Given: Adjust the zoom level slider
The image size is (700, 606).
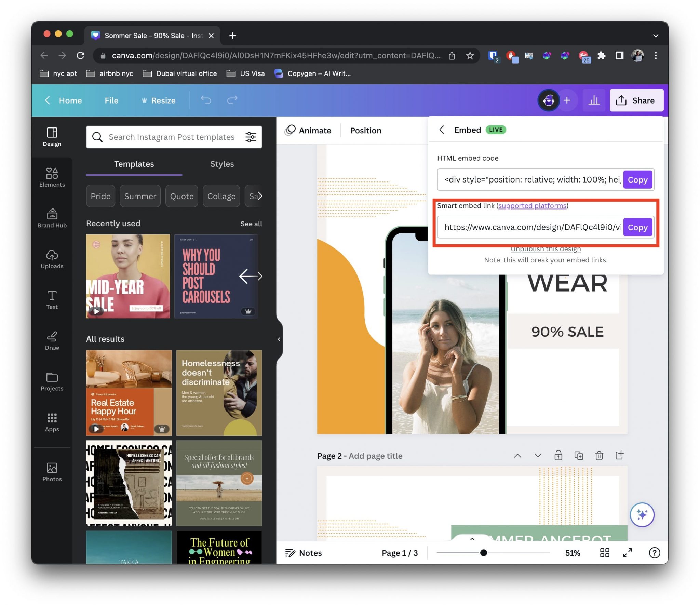Looking at the screenshot, I should (x=483, y=553).
